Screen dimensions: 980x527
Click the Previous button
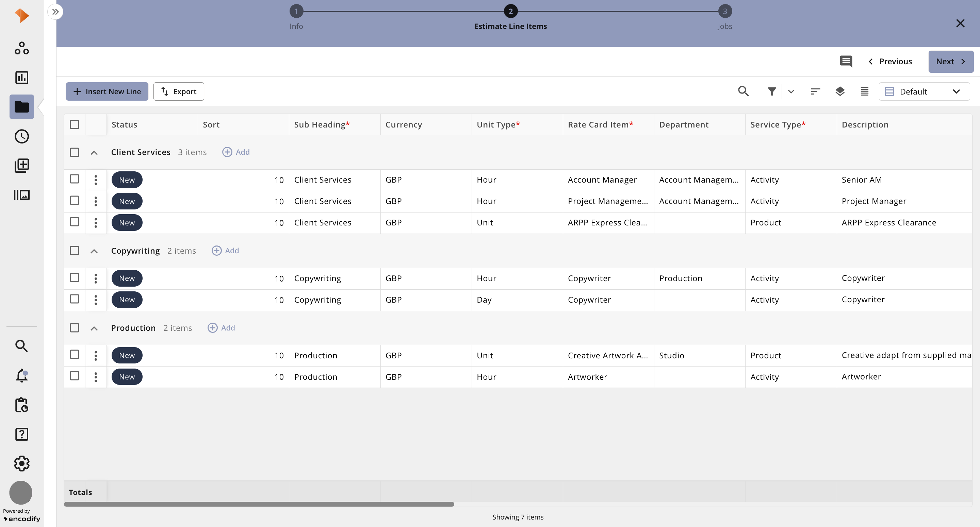[x=890, y=62]
